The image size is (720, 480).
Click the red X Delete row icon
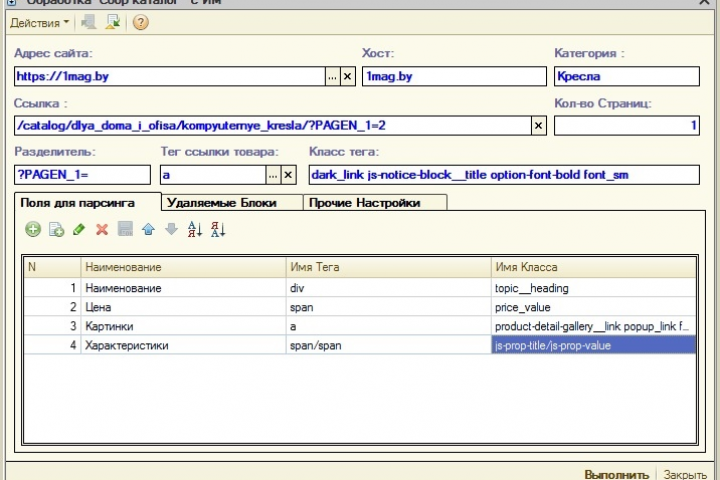tap(102, 229)
